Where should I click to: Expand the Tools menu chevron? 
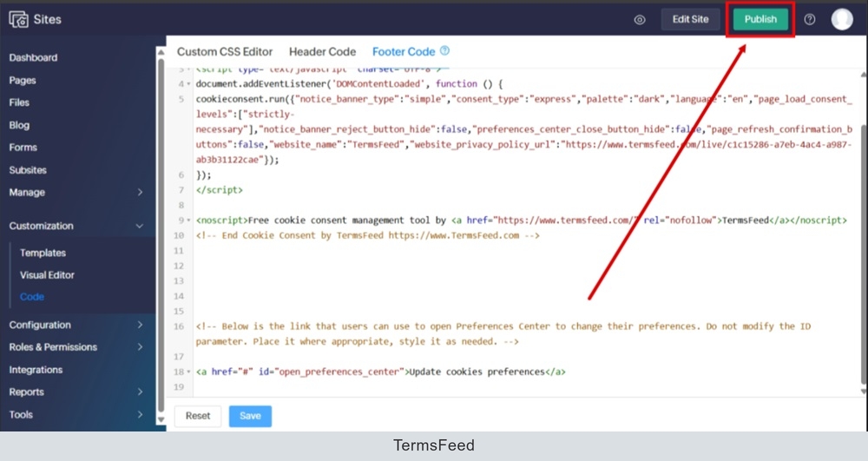[x=140, y=414]
